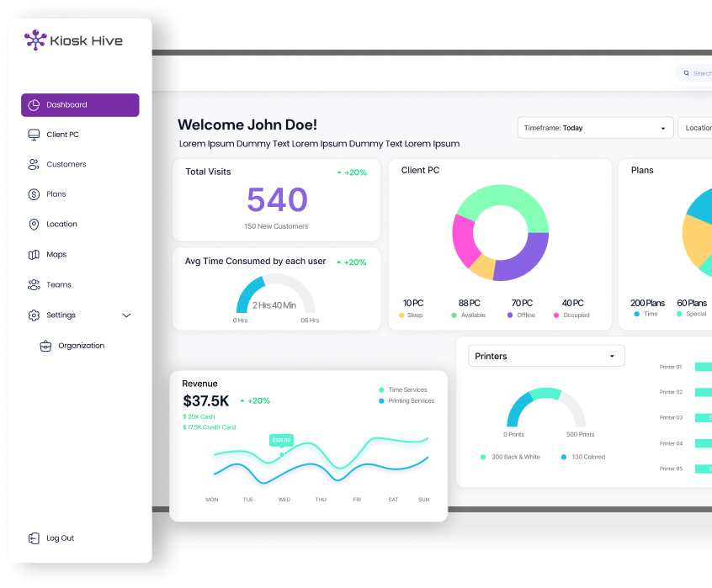Click the Log Out icon
The width and height of the screenshot is (712, 588).
(x=34, y=538)
